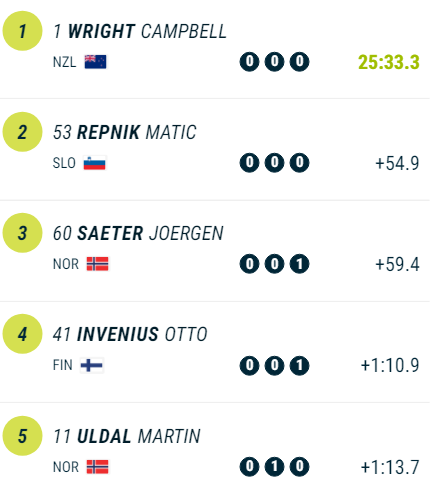Click the +1:10.9 time gap
Screen dimensions: 431x486
(x=390, y=365)
